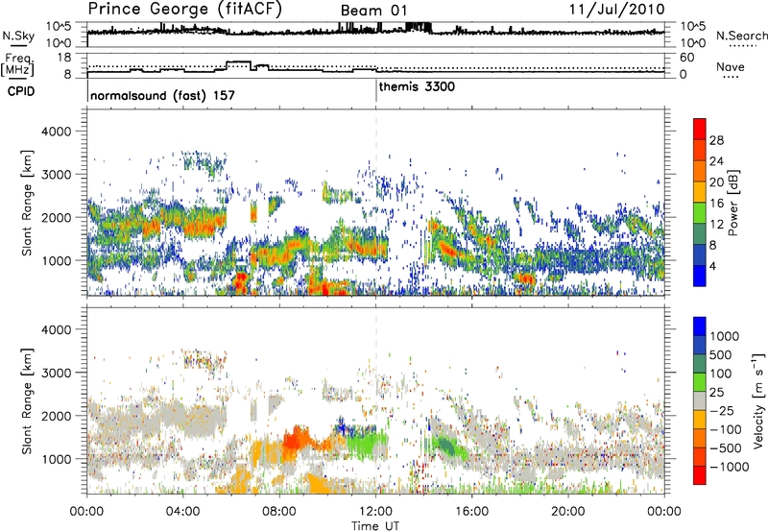Click the "12:00" time tick label
768x532 pixels.
tap(375, 512)
